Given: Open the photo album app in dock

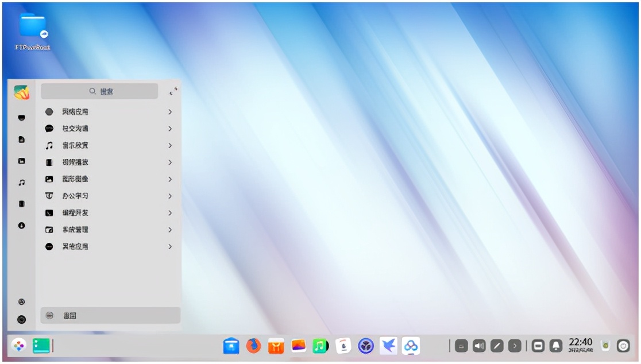Looking at the screenshot, I should tap(298, 346).
